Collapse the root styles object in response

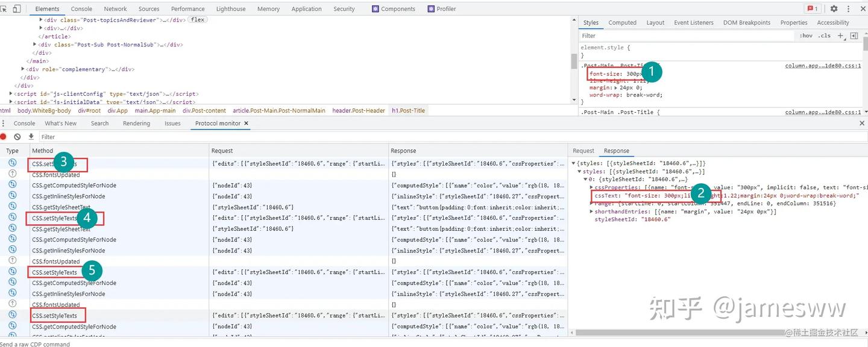(574, 163)
